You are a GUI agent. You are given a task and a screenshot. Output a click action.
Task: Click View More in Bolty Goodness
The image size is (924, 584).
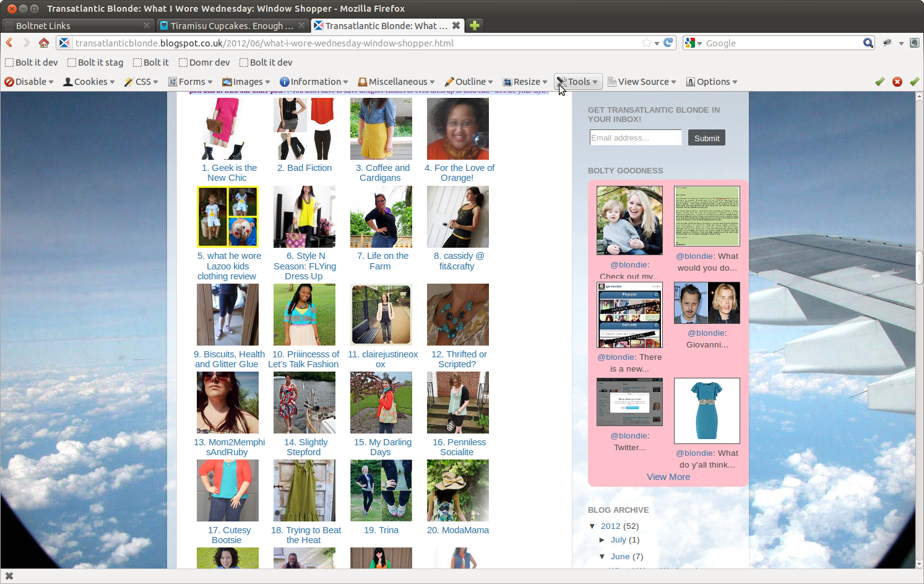pyautogui.click(x=668, y=477)
